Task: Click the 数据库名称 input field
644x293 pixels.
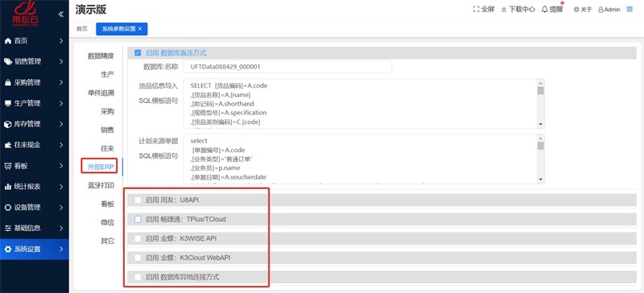Action: click(287, 67)
